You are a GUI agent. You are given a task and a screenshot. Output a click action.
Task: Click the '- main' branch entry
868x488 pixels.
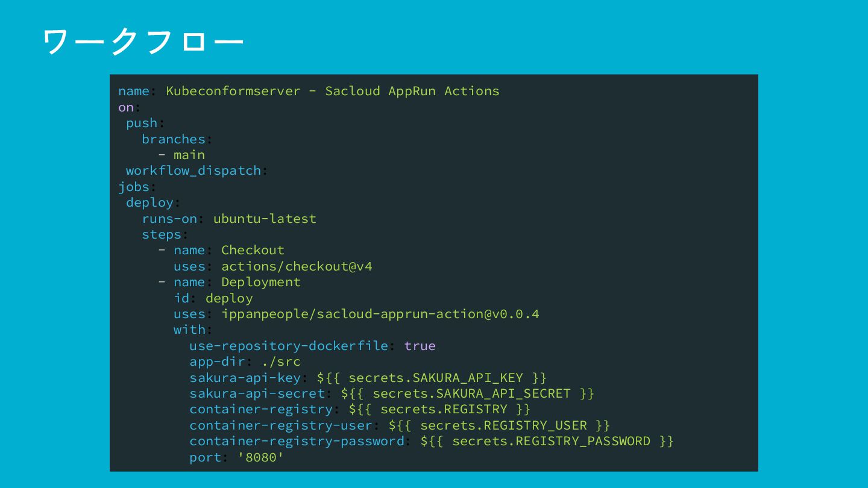tap(181, 155)
